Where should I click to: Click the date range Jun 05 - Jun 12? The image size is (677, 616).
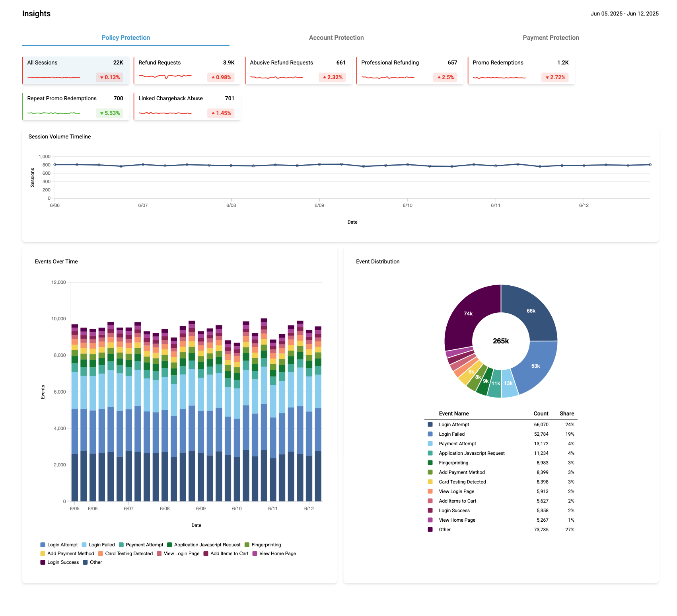[624, 14]
